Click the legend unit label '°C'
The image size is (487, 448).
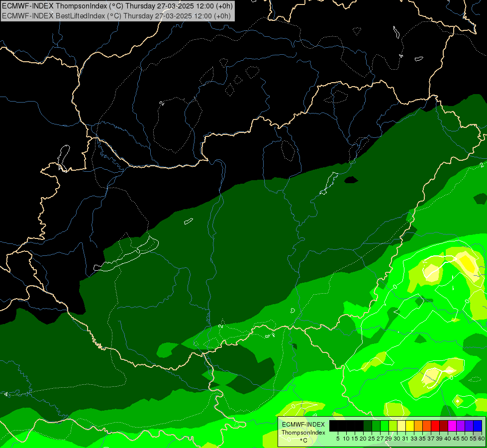(x=303, y=440)
